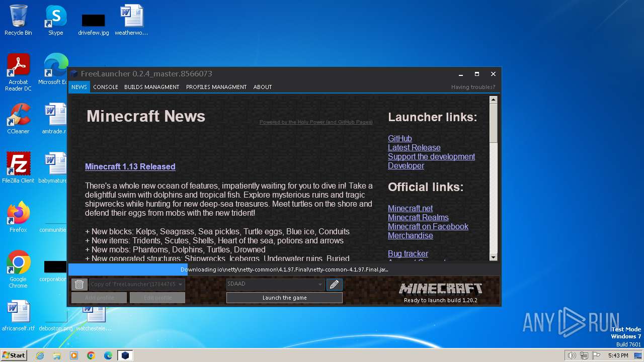
Task: Switch to the NEWS tab
Action: pyautogui.click(x=79, y=87)
